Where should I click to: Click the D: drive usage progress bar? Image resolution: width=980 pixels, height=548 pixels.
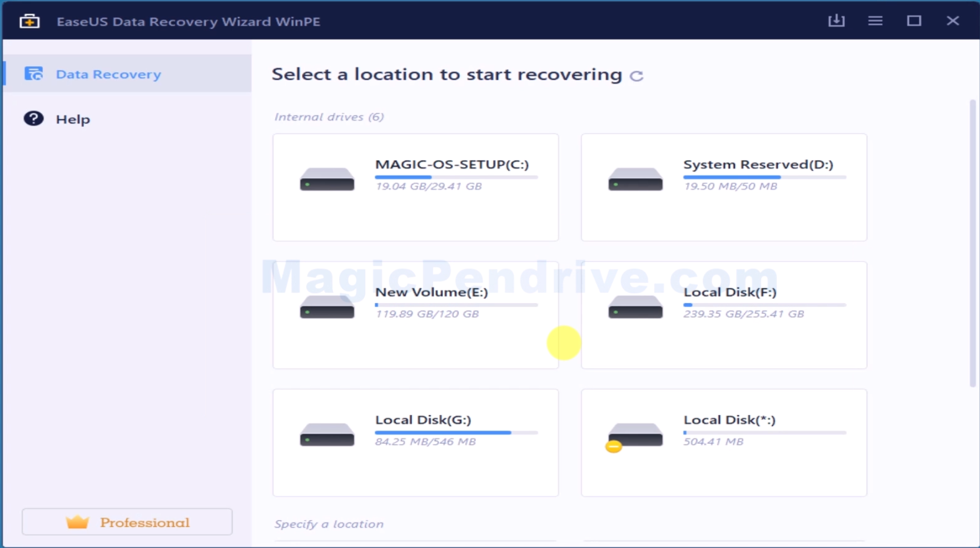click(x=765, y=177)
